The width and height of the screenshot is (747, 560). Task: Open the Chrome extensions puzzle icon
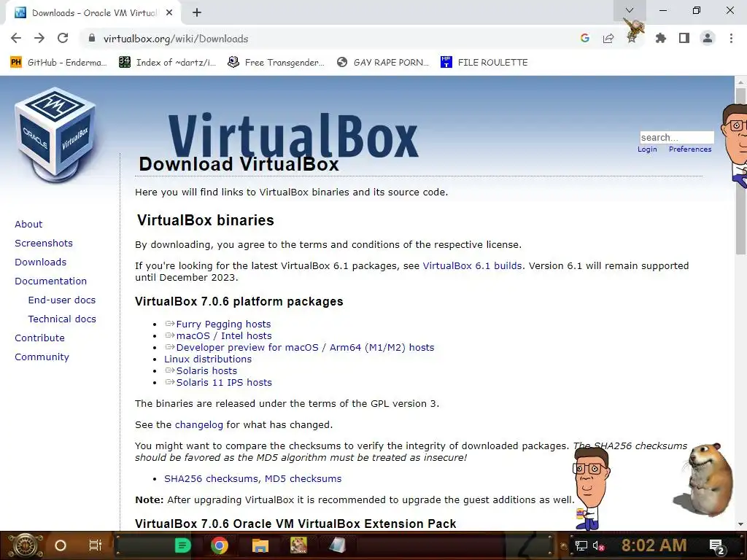coord(660,38)
